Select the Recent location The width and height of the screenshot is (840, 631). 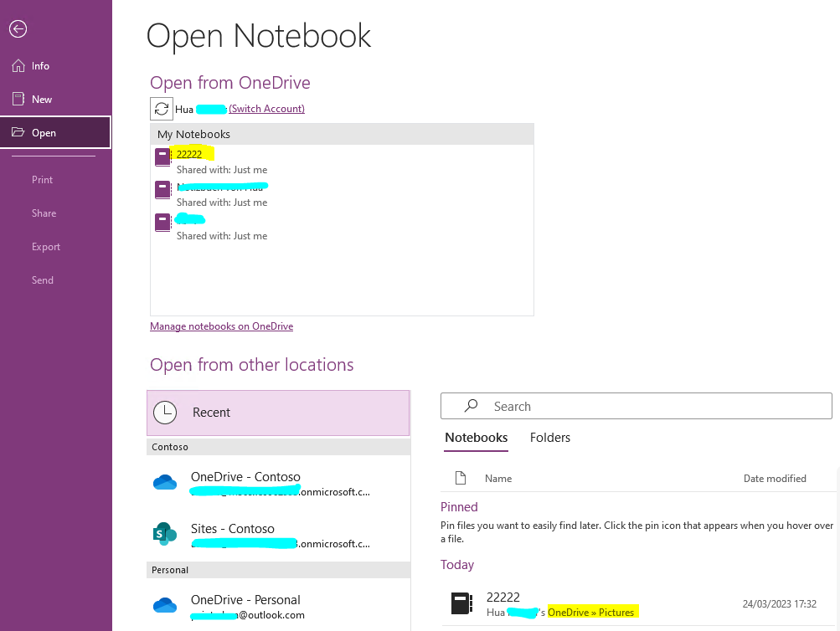coord(278,413)
